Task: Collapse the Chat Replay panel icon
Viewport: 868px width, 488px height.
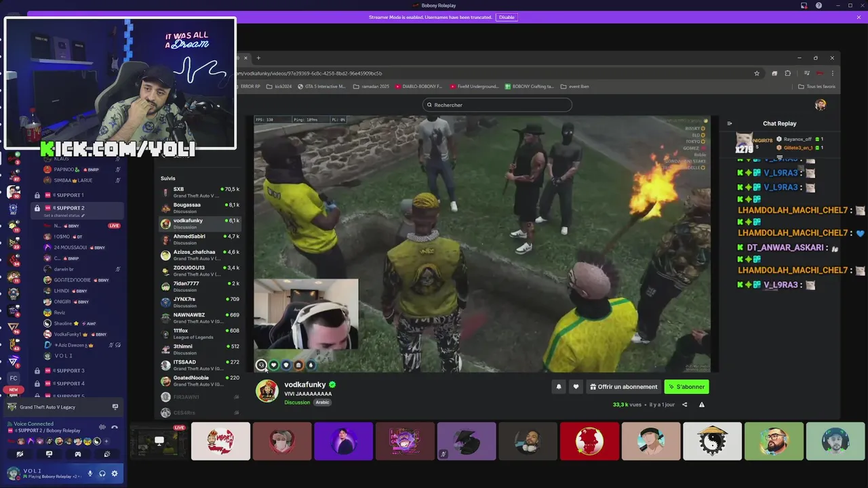Action: (x=730, y=123)
